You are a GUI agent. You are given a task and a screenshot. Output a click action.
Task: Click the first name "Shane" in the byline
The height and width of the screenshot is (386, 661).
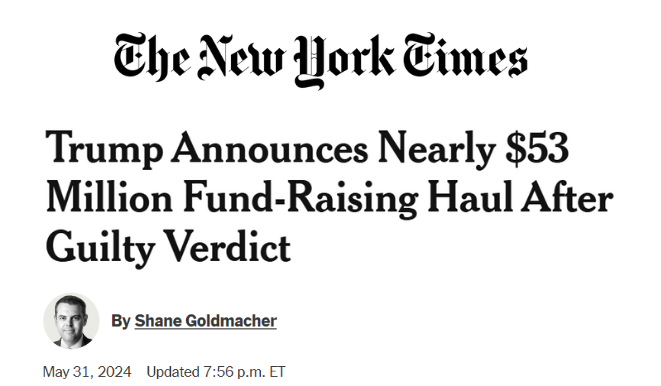pyautogui.click(x=158, y=321)
